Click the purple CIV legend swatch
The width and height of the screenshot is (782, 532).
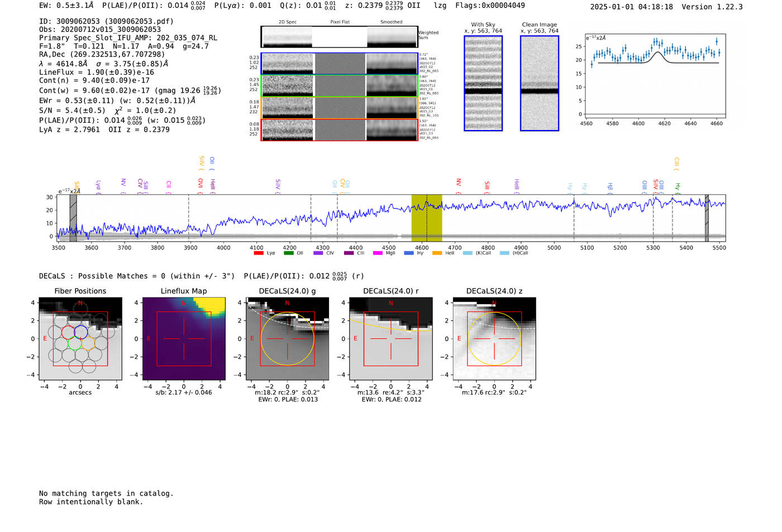[318, 253]
